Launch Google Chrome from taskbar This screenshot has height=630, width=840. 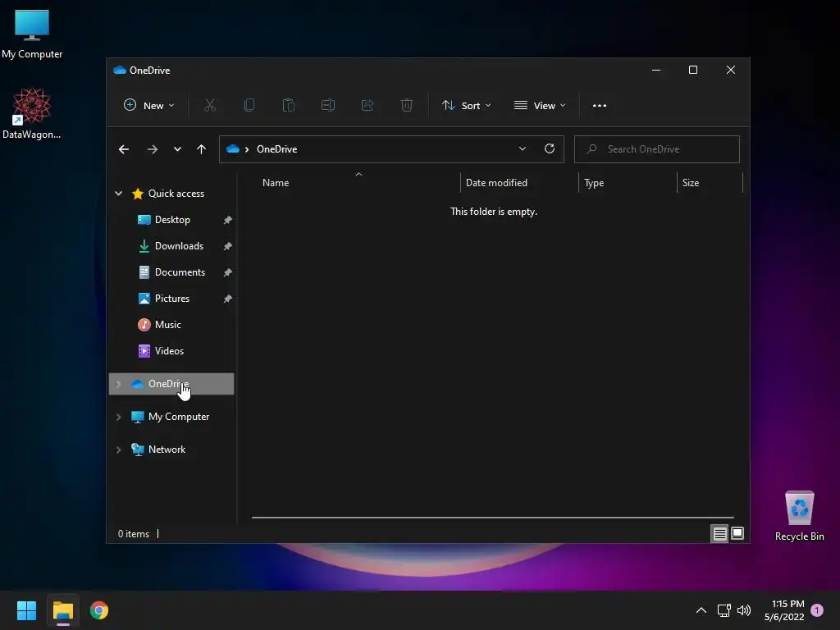pyautogui.click(x=99, y=610)
